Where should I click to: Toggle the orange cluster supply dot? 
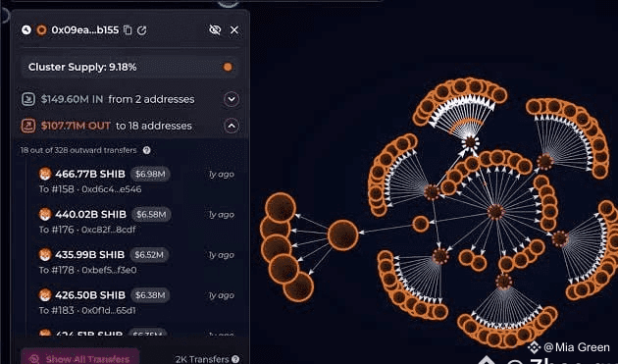tap(228, 67)
